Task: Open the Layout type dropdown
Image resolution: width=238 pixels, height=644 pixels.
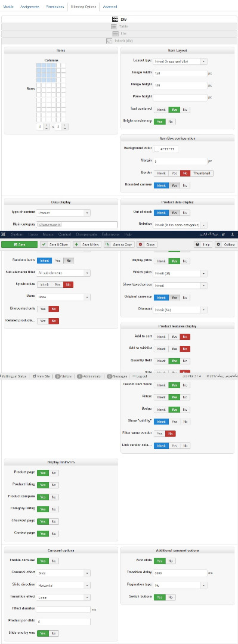Action: pyautogui.click(x=180, y=61)
